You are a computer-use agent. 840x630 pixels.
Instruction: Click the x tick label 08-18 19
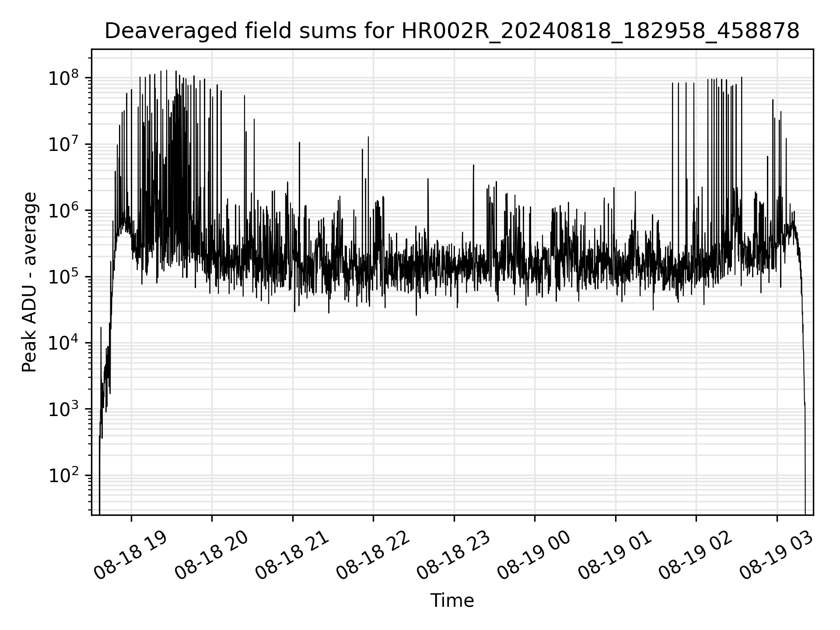coord(130,555)
